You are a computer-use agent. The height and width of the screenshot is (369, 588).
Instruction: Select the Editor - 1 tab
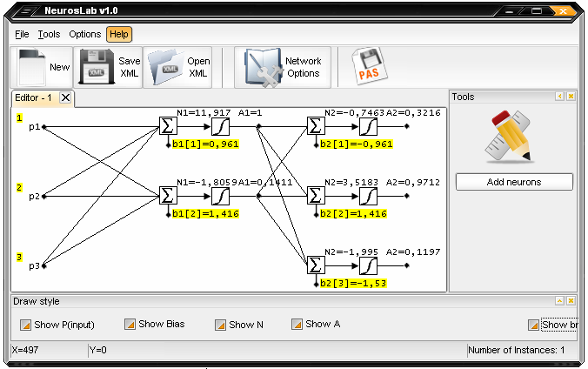point(34,97)
